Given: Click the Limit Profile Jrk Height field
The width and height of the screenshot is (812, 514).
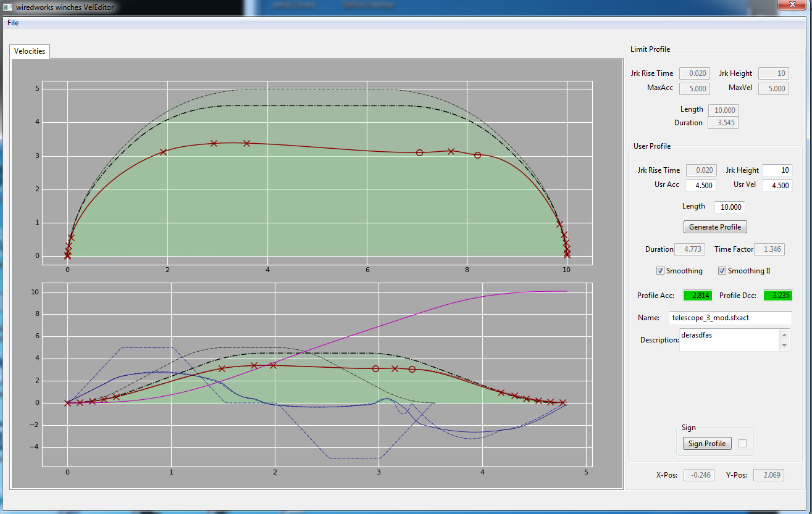Looking at the screenshot, I should [x=772, y=73].
